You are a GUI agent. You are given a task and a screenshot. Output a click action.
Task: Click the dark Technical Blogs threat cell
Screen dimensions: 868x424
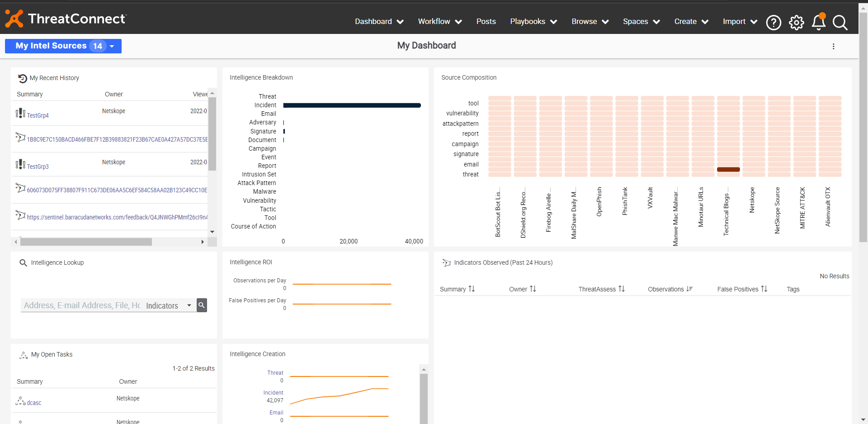pos(728,170)
